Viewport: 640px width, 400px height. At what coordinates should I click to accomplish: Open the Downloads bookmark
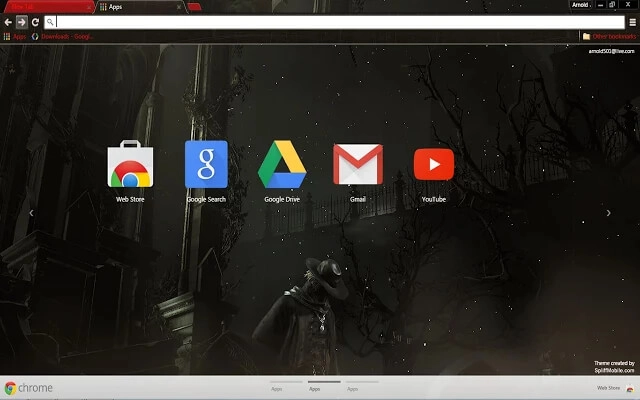click(62, 36)
